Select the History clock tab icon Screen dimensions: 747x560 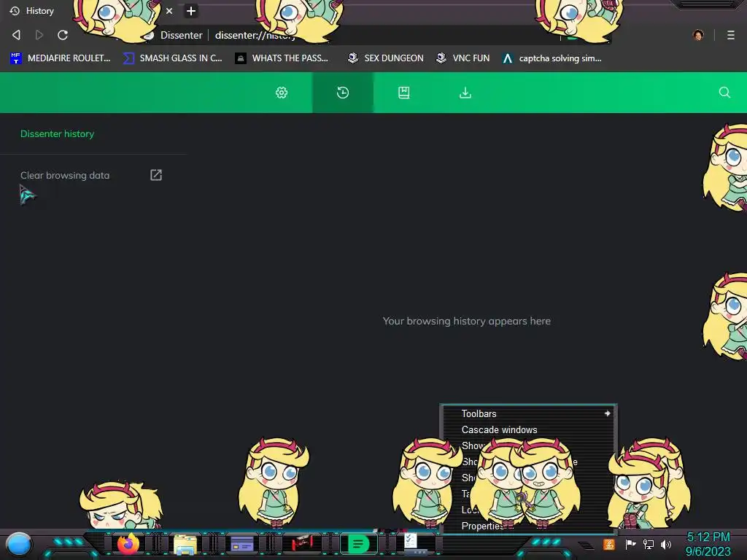343,93
